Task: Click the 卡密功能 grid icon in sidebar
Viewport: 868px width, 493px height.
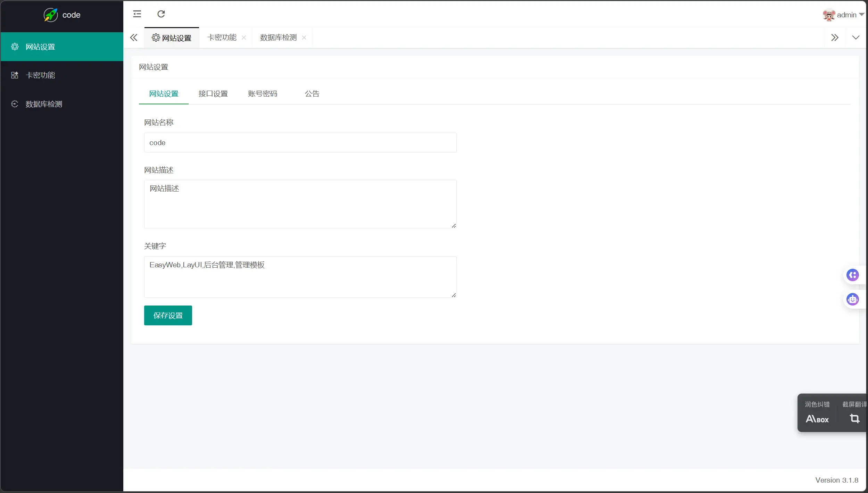Action: click(15, 75)
